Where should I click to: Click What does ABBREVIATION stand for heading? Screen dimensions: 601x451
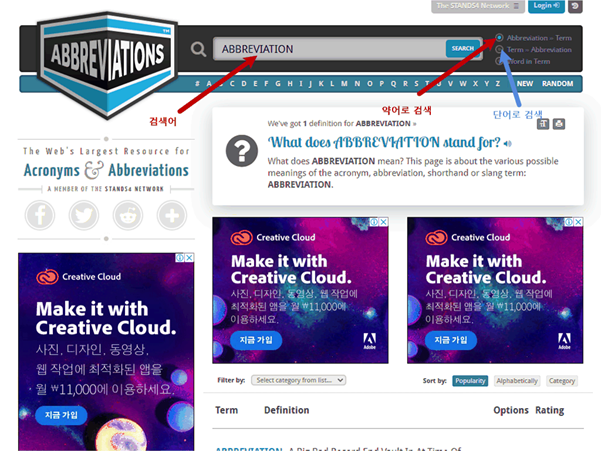coord(384,143)
